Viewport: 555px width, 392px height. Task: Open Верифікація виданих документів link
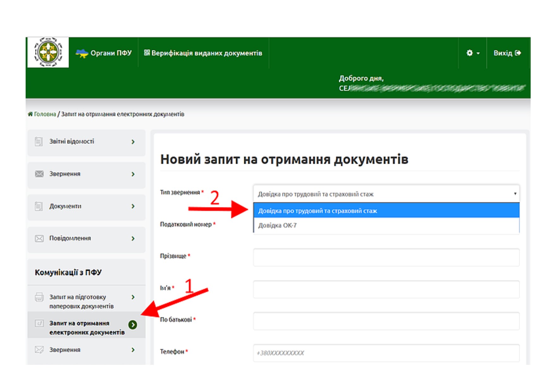(x=203, y=53)
